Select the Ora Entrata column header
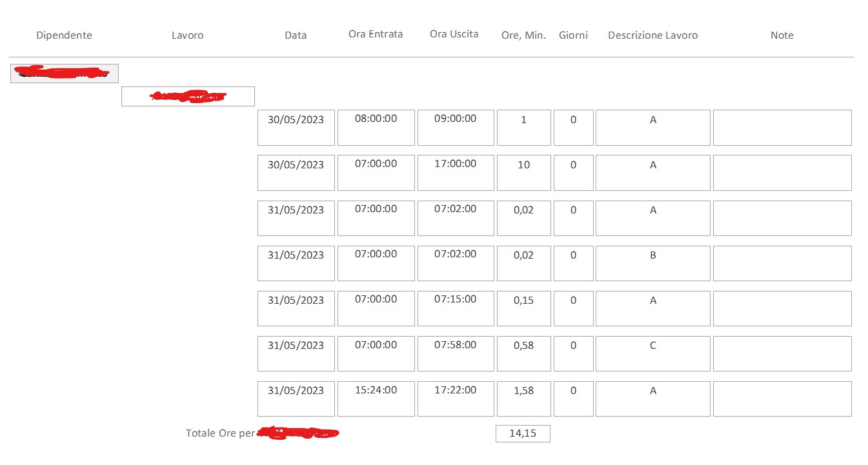Image resolution: width=868 pixels, height=465 pixels. pyautogui.click(x=376, y=34)
